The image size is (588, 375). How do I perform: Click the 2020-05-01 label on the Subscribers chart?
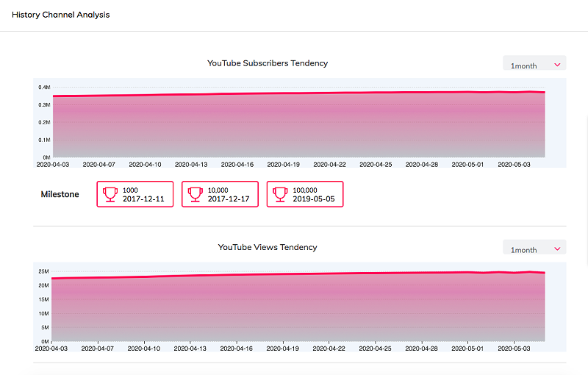tap(468, 165)
